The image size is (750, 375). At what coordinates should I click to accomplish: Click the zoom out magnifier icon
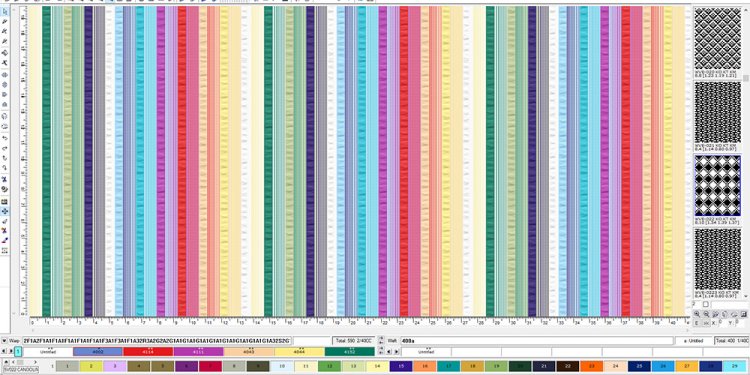point(706,314)
